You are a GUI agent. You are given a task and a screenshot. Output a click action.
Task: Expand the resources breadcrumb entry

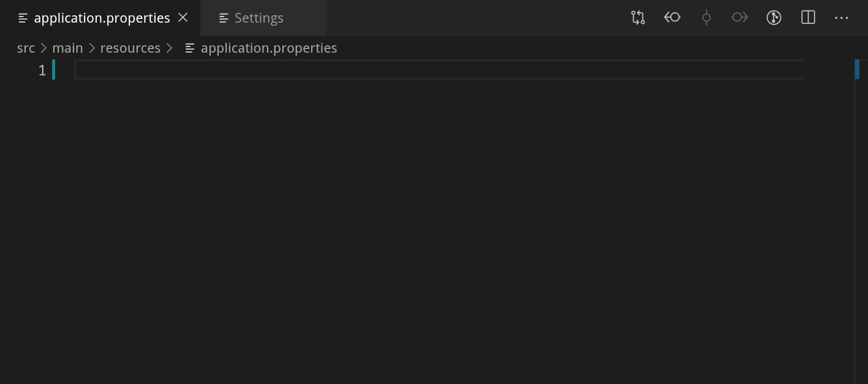tap(130, 47)
